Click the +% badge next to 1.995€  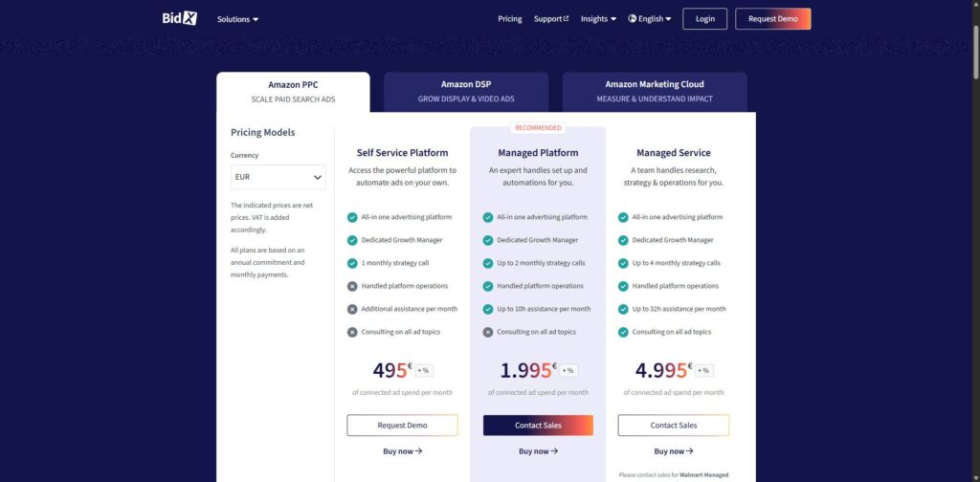tap(568, 370)
